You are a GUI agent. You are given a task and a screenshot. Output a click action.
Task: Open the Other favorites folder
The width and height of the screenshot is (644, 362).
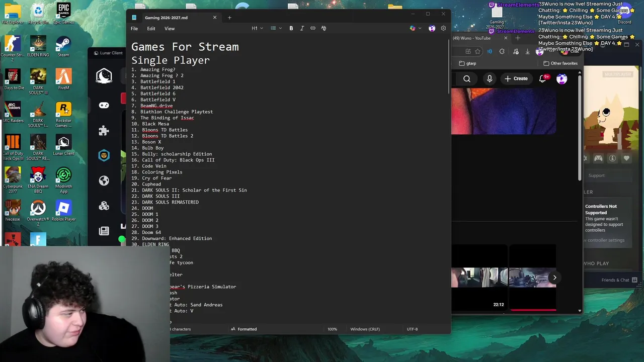point(560,63)
